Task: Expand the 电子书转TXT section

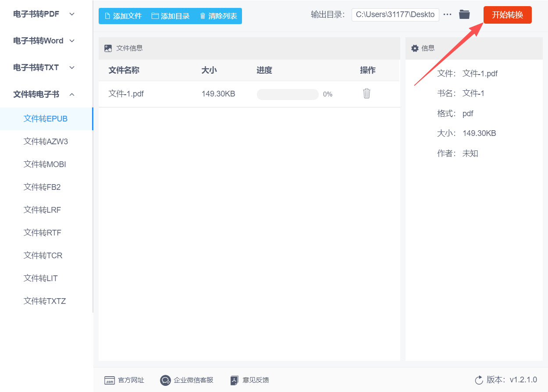Action: coord(44,68)
